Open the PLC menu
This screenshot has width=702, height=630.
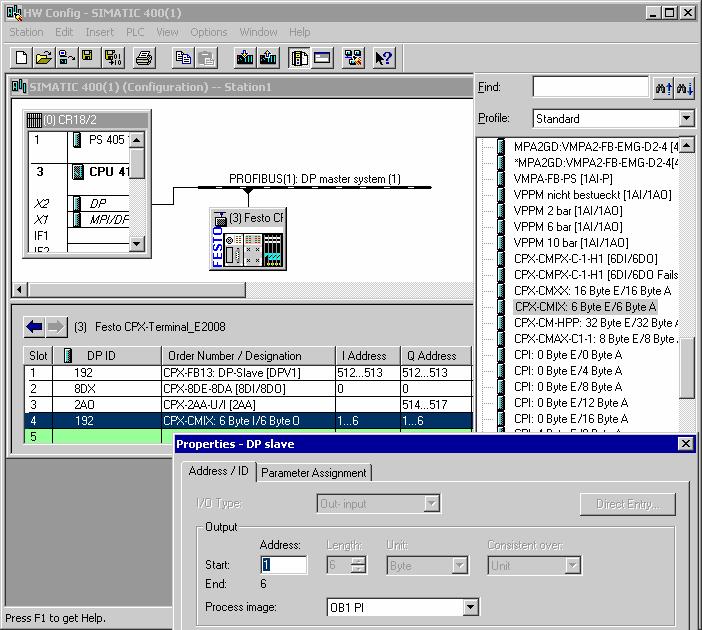click(x=135, y=32)
